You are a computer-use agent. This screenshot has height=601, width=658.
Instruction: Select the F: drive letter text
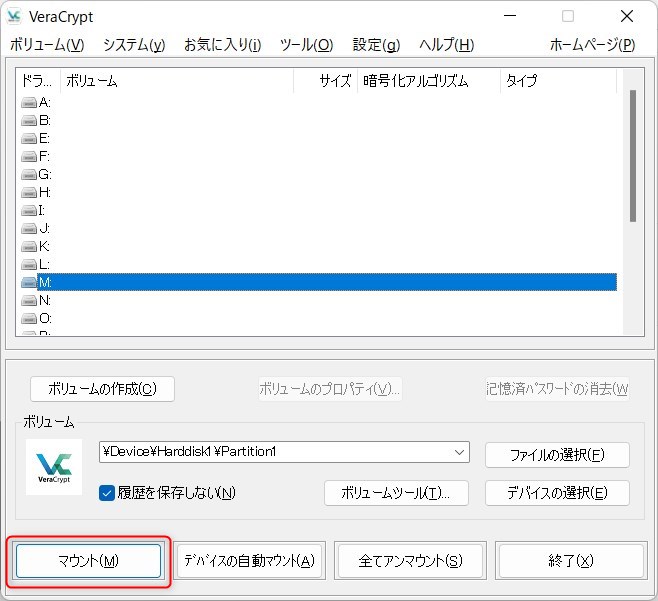[44, 157]
